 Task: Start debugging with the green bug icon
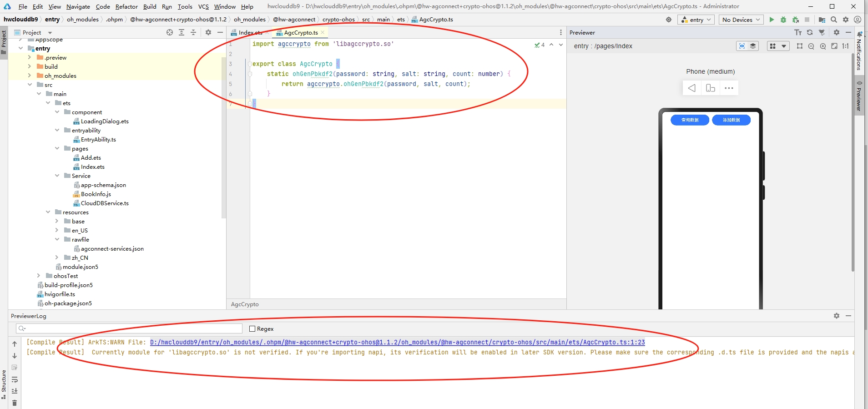click(x=783, y=20)
